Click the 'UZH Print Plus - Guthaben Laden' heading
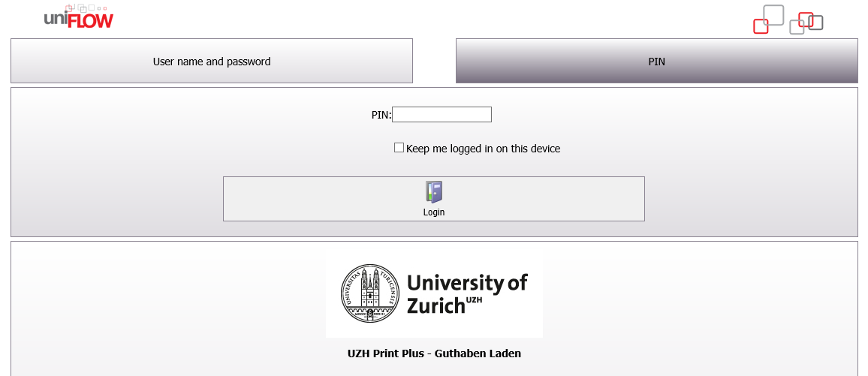868x376 pixels. 434,353
